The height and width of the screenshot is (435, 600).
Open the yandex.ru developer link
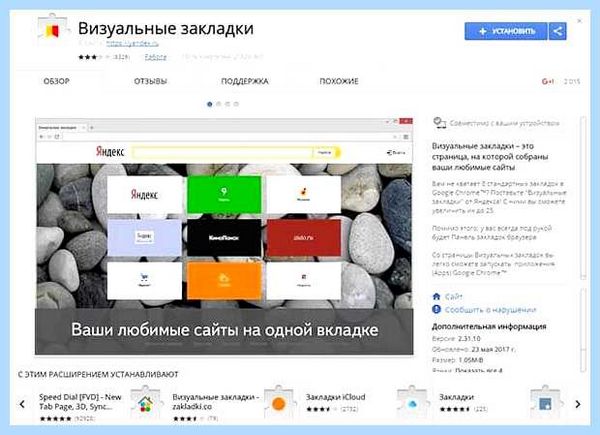[132, 44]
